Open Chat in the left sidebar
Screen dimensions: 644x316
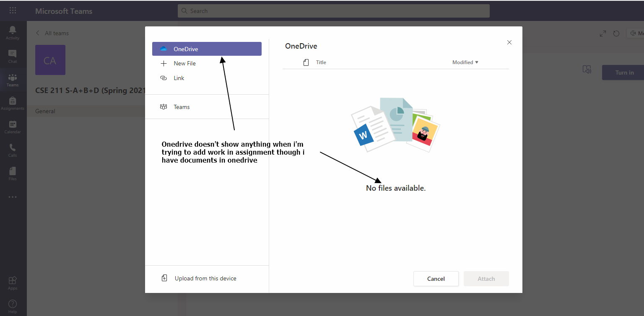point(13,57)
